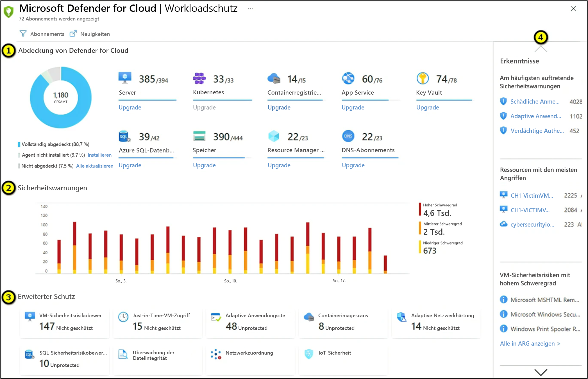This screenshot has width=588, height=379.
Task: Open Alle in ARG anzeigen link
Action: tap(530, 343)
